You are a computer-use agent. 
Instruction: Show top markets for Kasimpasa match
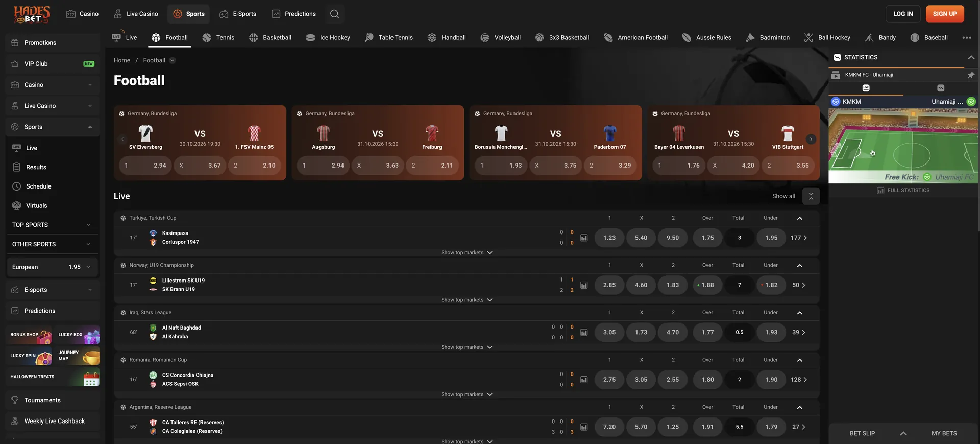point(467,253)
